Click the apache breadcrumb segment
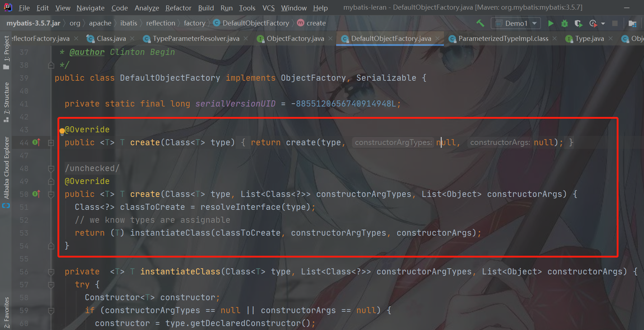Viewport: 644px width, 330px height. click(x=100, y=23)
